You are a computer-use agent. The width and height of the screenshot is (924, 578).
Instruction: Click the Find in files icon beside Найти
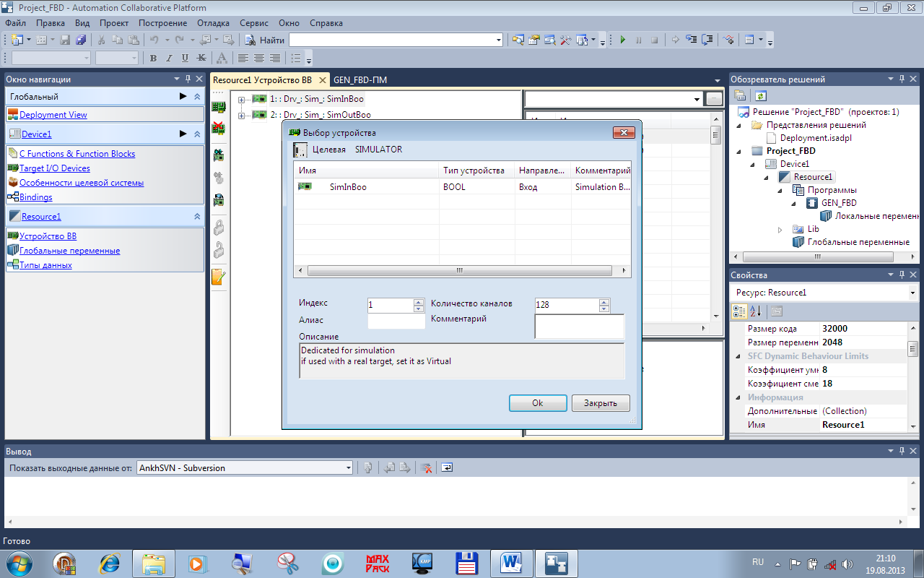point(250,40)
